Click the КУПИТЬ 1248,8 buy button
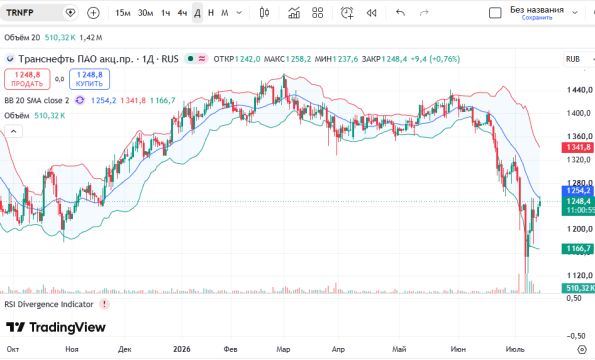This screenshot has height=360, width=595. tap(90, 79)
